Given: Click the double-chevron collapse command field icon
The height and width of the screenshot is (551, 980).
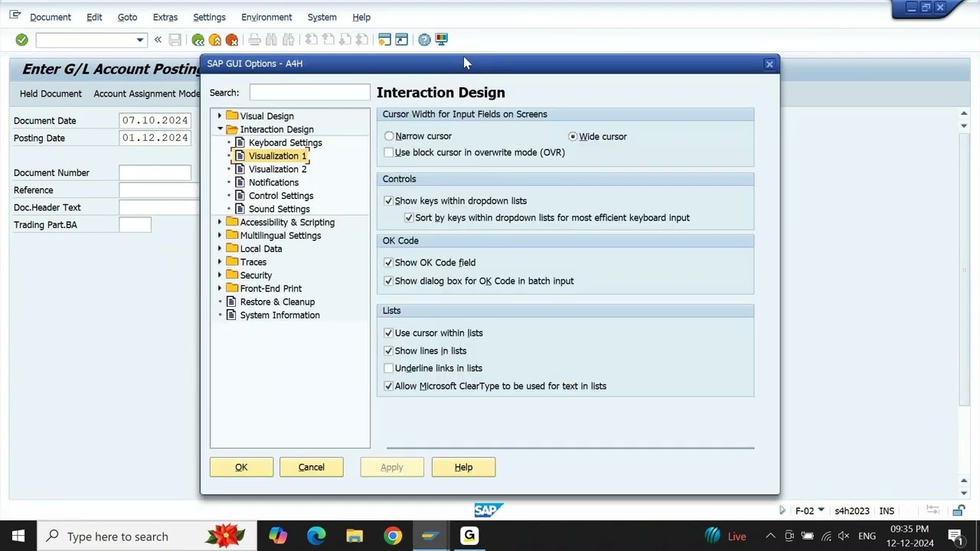Looking at the screenshot, I should pyautogui.click(x=158, y=40).
